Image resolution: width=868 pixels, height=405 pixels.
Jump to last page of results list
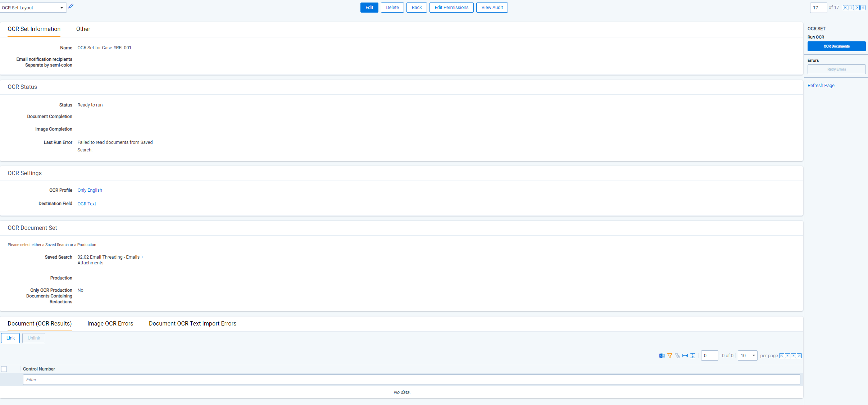(799, 356)
